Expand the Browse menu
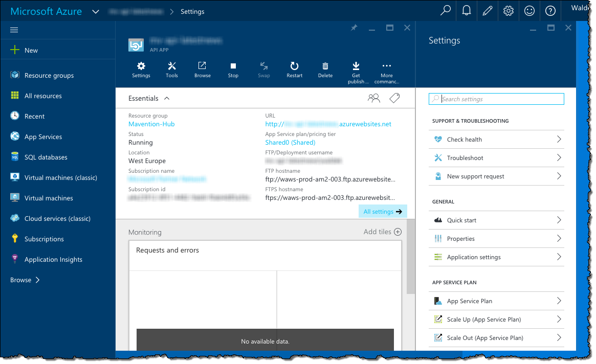Image resolution: width=596 pixels, height=364 pixels. 25,280
